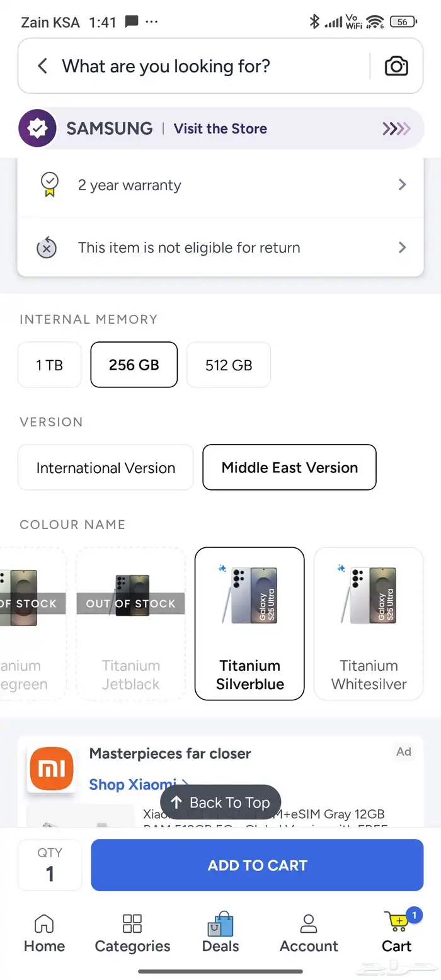Tap the back arrow in search bar

pos(42,66)
